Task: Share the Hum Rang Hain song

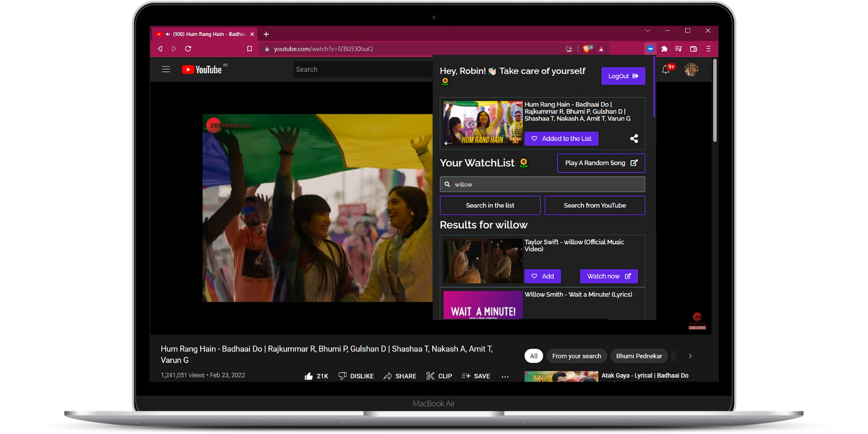Action: [x=634, y=139]
